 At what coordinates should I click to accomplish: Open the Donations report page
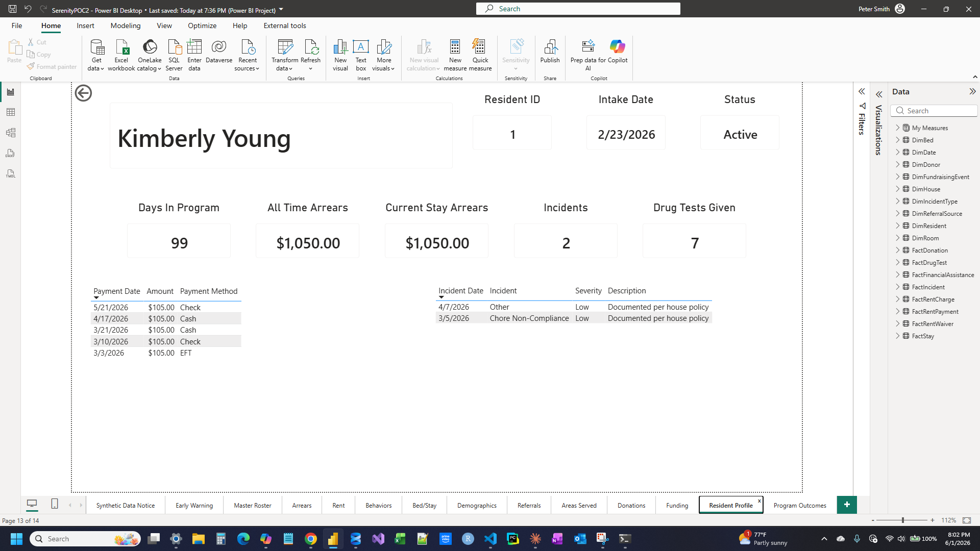(631, 505)
